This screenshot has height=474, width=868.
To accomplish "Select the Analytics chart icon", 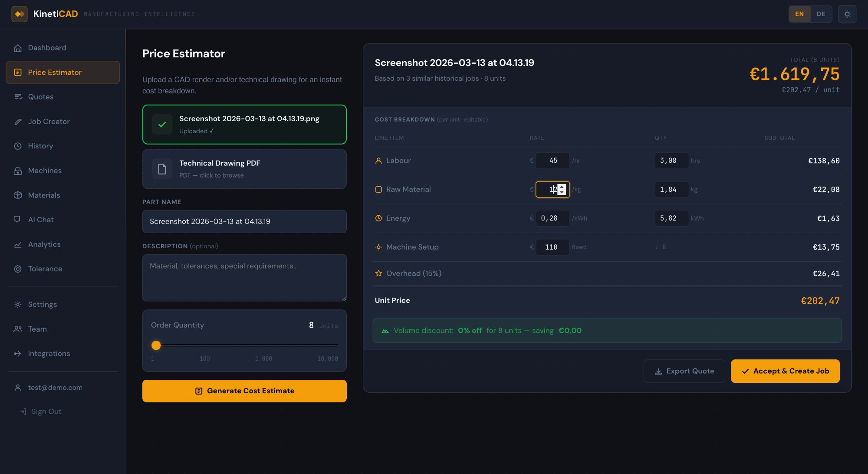I will coord(18,245).
